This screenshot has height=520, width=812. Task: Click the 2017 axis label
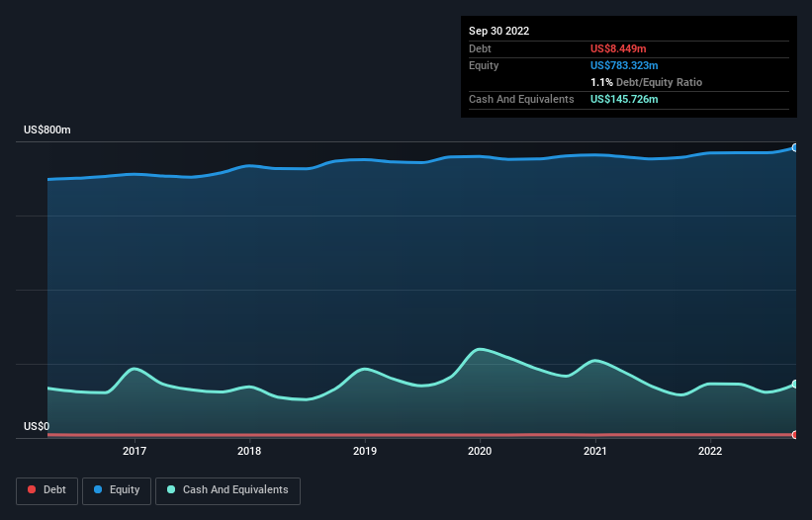[135, 451]
